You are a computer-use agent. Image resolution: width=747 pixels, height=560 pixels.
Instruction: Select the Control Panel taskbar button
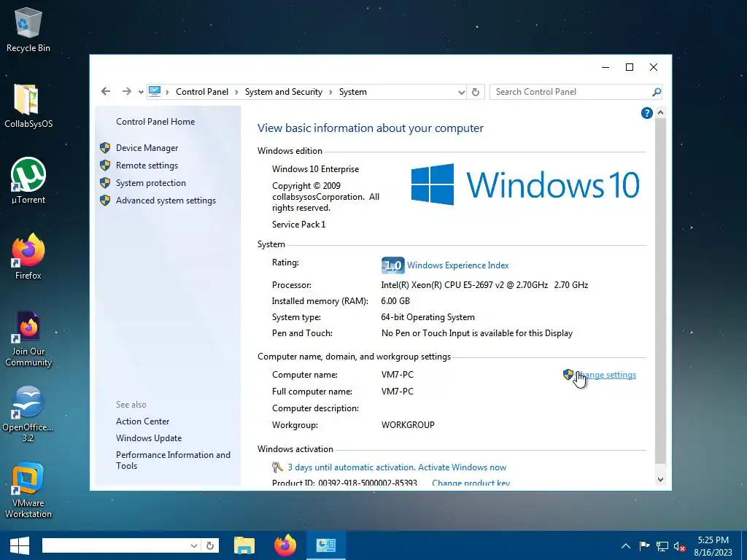[x=326, y=545]
